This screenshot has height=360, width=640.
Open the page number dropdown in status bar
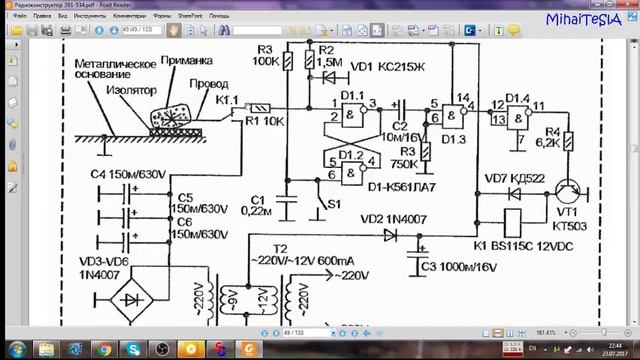pyautogui.click(x=333, y=333)
